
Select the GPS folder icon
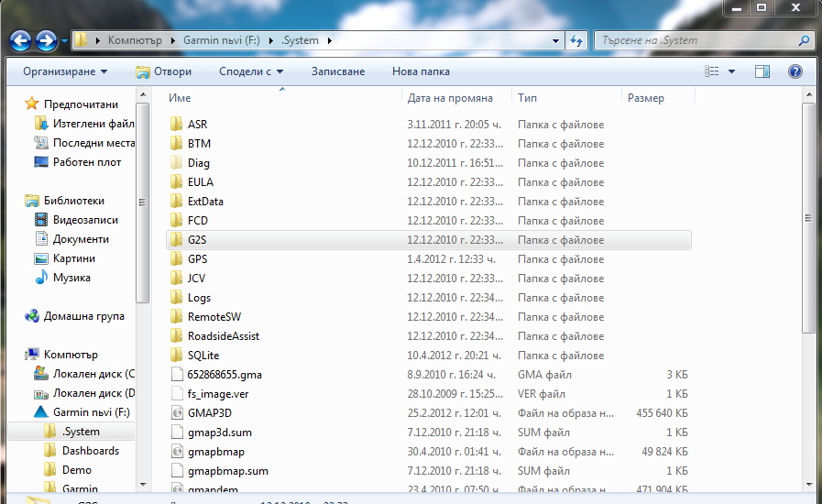point(177,259)
